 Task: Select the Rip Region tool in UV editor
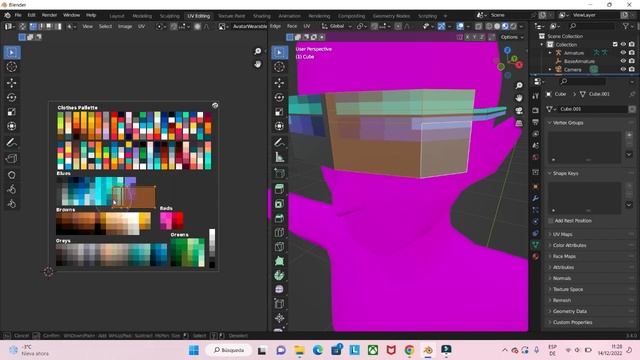11,159
